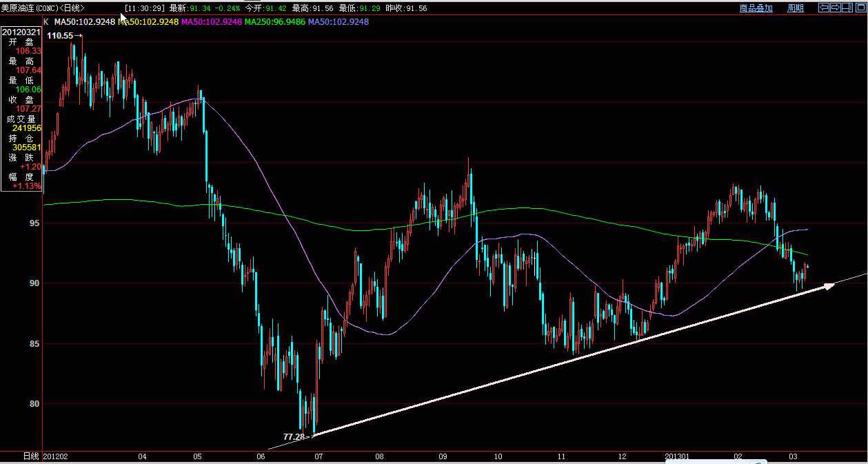Viewport: 868px width, 464px height.
Task: Toggle the split-panel layout icon
Action: [x=847, y=8]
